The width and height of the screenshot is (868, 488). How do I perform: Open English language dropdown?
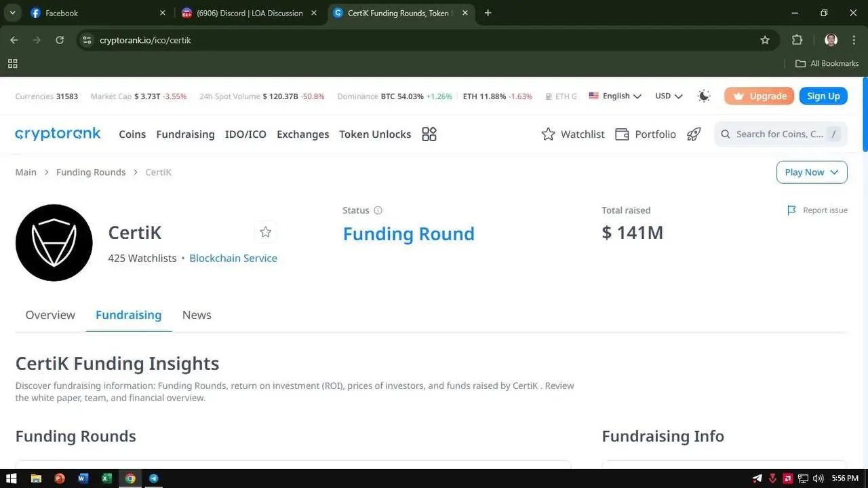point(615,96)
